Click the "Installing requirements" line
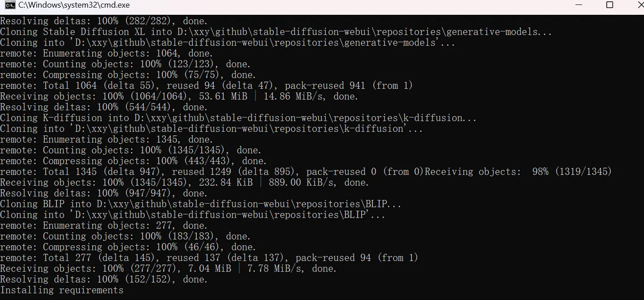Screen dimensions: 644x300 point(61,290)
